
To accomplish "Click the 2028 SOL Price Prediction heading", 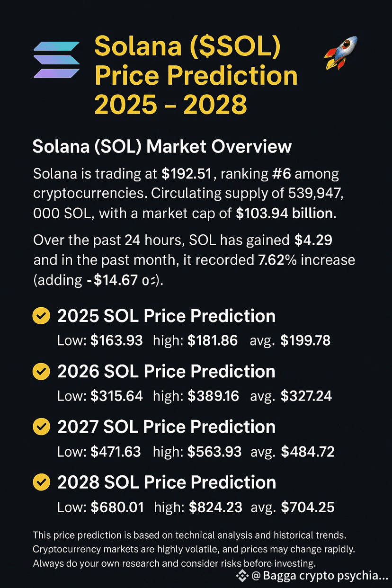I will point(167,482).
